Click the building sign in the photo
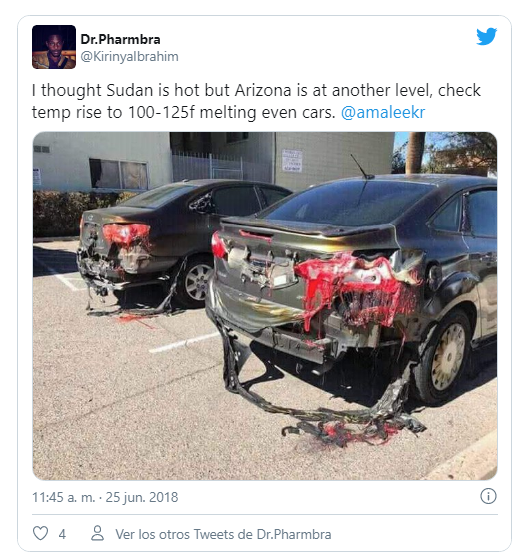Viewport: 532px width, 558px height. (x=292, y=161)
